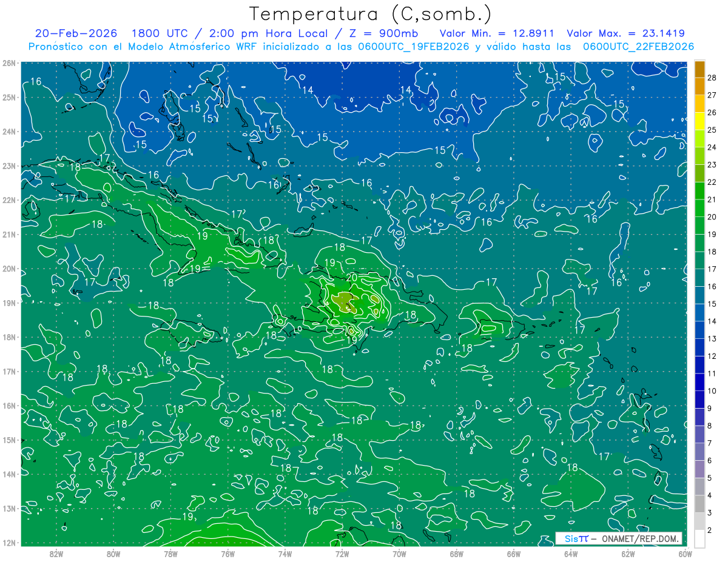Click the longitude axis label 72W
Image resolution: width=728 pixels, height=562 pixels.
(342, 554)
